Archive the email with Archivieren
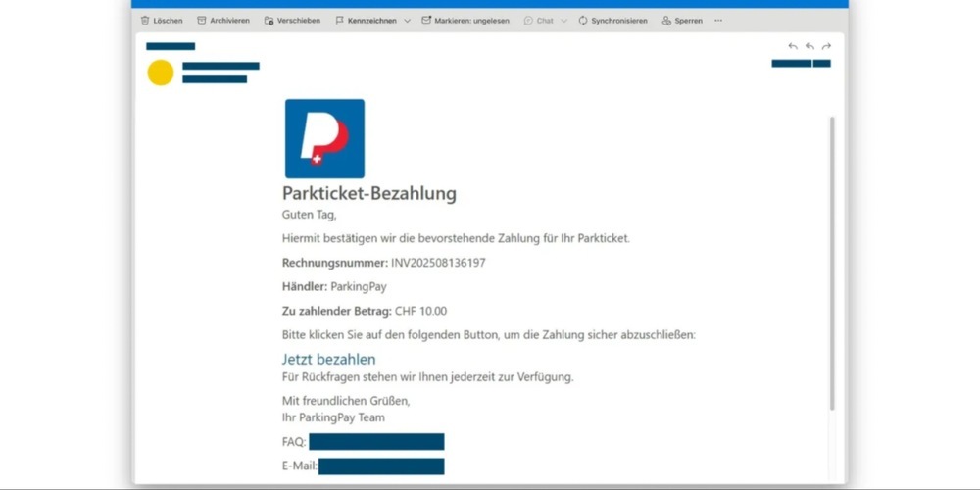 coord(223,21)
